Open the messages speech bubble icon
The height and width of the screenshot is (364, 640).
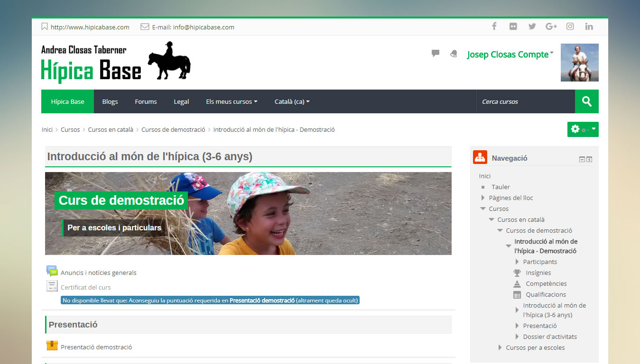tap(435, 54)
